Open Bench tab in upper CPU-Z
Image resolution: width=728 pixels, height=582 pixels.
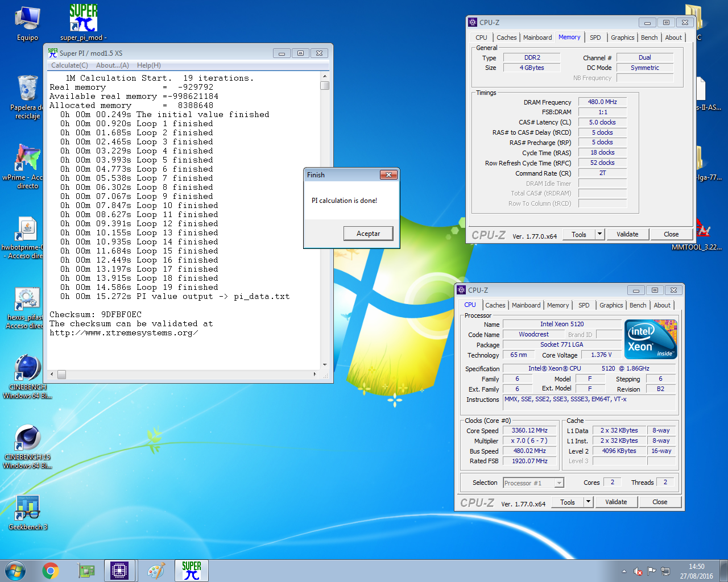point(649,38)
